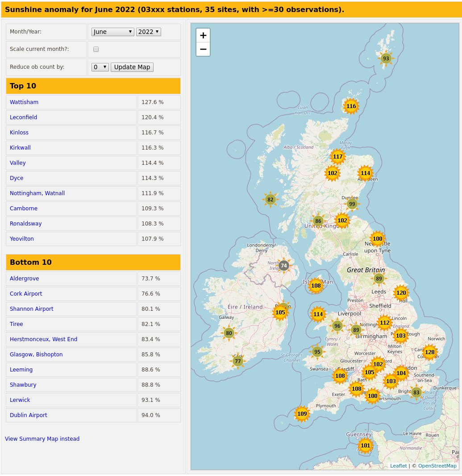Click the 116 sun marker on Orkney
Viewport: 462px width, 476px height.
351,106
